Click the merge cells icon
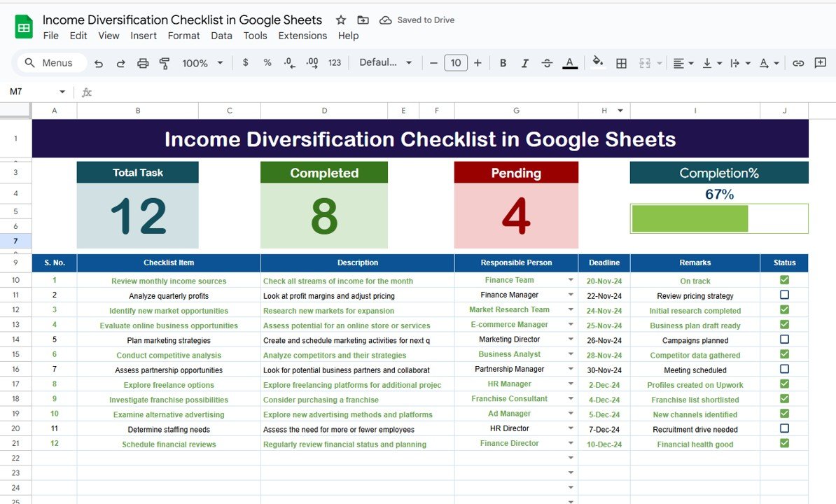The width and height of the screenshot is (836, 504). [645, 64]
